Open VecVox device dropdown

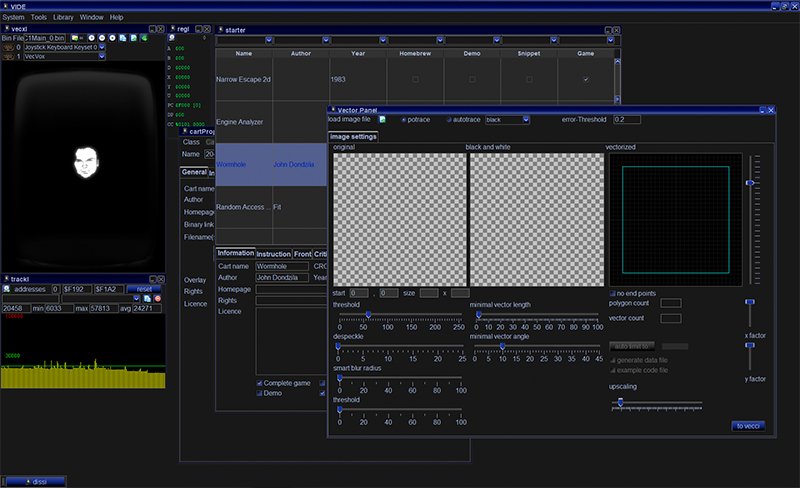pos(102,57)
